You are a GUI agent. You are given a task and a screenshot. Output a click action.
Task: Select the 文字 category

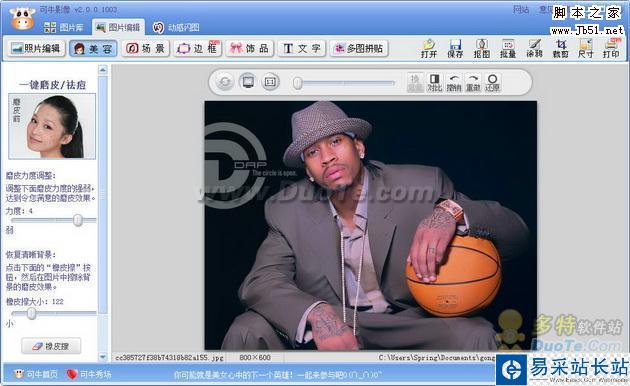coord(302,48)
